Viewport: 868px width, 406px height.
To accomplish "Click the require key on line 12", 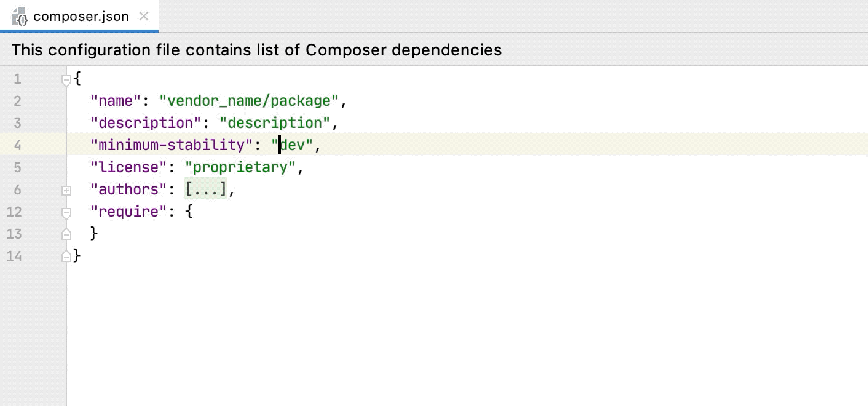I will 128,211.
